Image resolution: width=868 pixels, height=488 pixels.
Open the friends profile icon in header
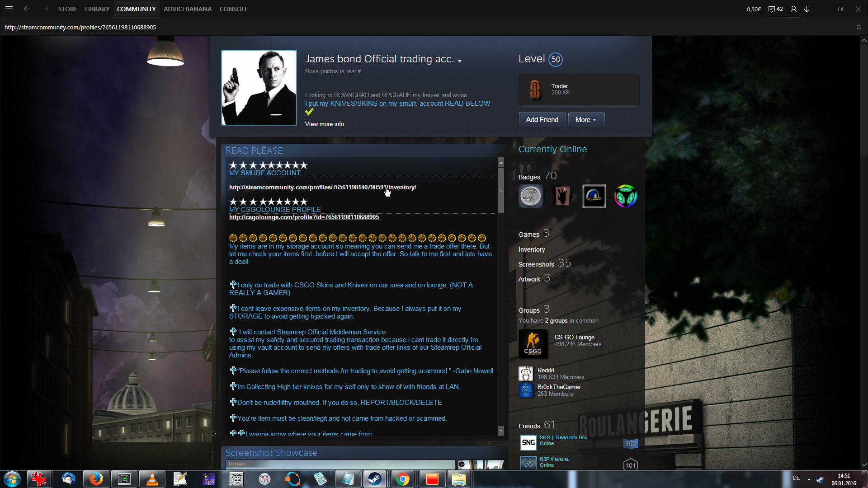[x=793, y=9]
